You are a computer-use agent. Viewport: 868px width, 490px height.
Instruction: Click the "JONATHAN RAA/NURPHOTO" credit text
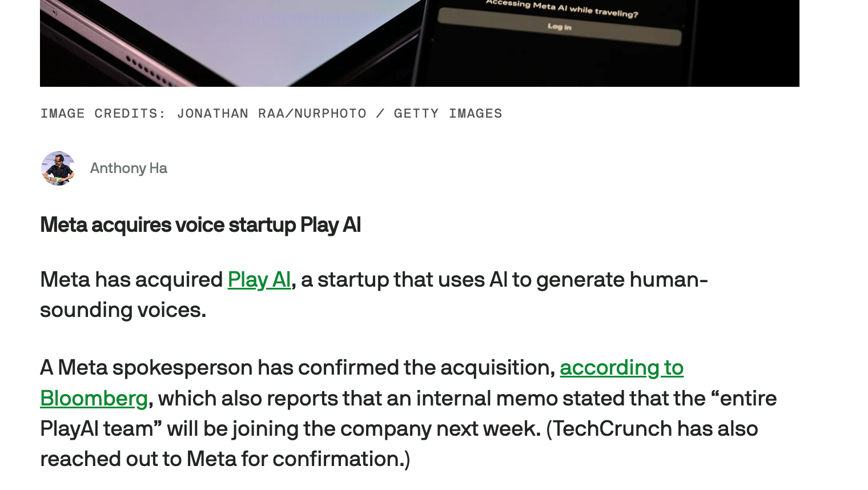tap(272, 114)
